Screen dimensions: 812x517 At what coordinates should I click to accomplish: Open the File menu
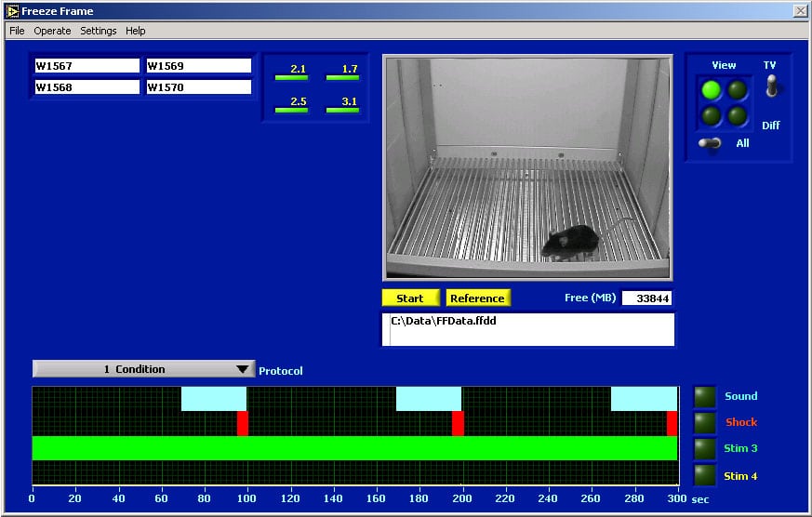pyautogui.click(x=17, y=31)
